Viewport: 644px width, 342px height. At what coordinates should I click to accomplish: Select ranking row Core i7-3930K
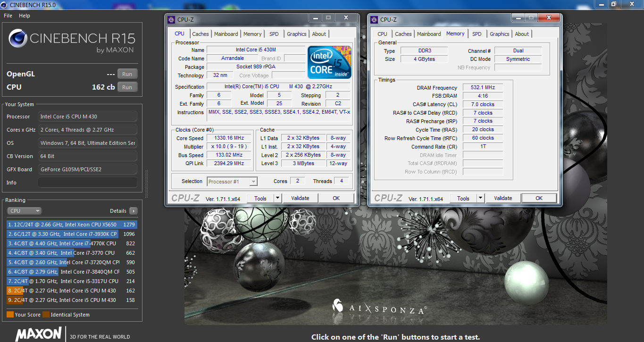tap(72, 234)
